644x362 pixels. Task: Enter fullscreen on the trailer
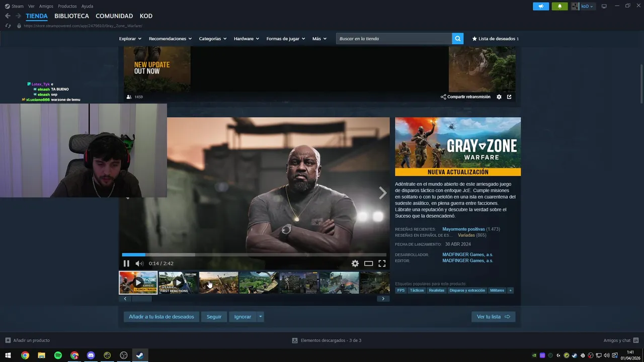pos(382,263)
